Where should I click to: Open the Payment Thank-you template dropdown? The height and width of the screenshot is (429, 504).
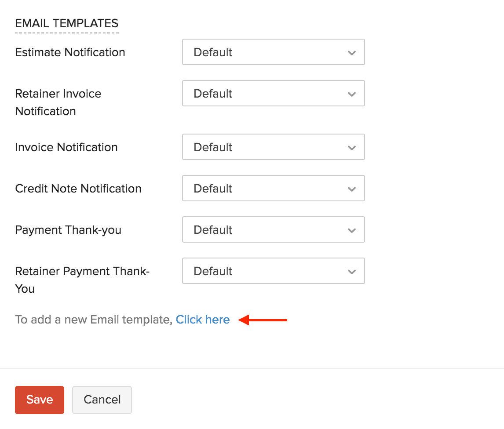click(273, 229)
